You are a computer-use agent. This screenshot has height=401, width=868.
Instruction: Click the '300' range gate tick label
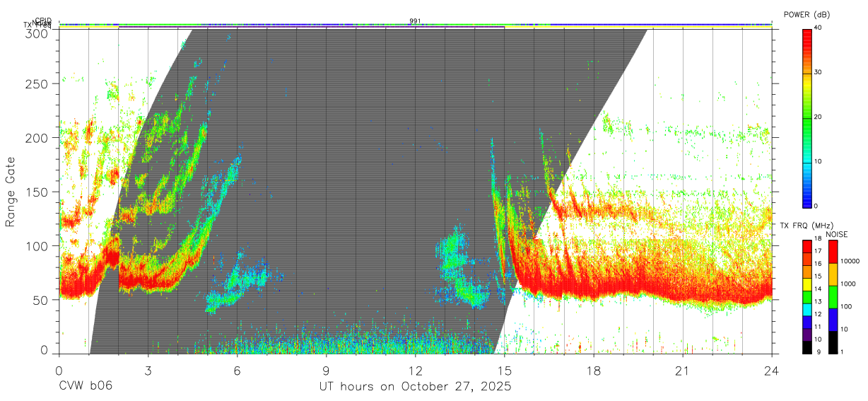coord(38,33)
